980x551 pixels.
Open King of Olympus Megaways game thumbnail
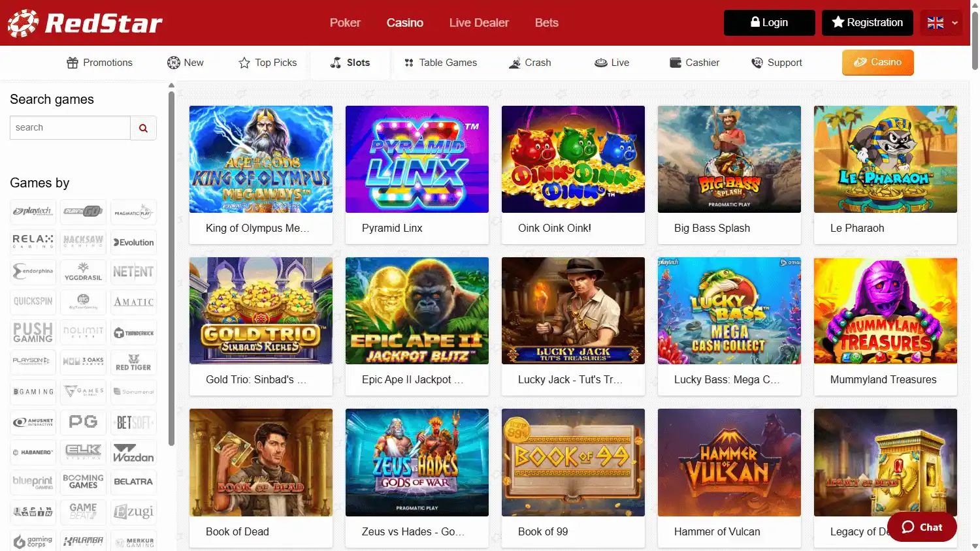pyautogui.click(x=261, y=159)
